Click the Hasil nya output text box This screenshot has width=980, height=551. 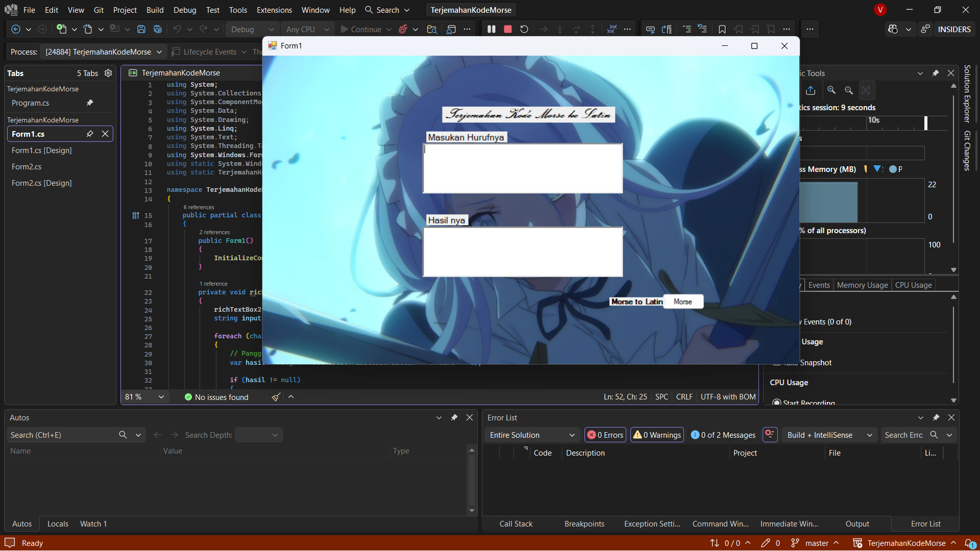click(x=523, y=252)
